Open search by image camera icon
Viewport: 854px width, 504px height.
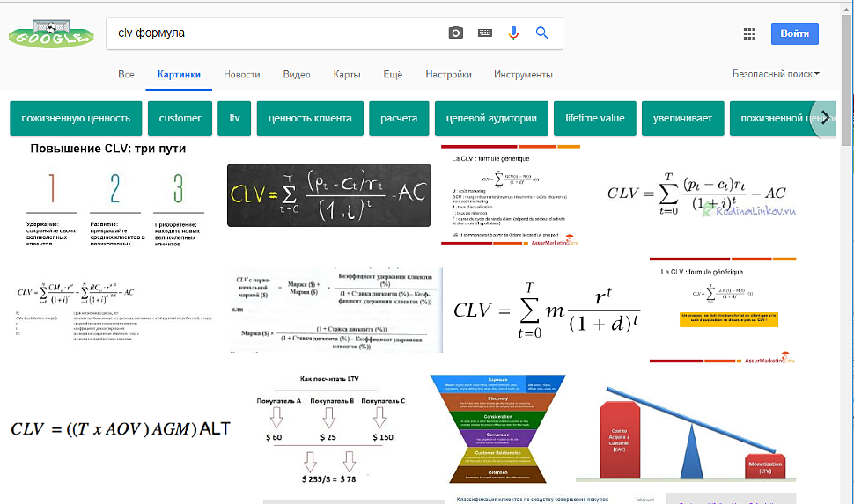tap(456, 33)
